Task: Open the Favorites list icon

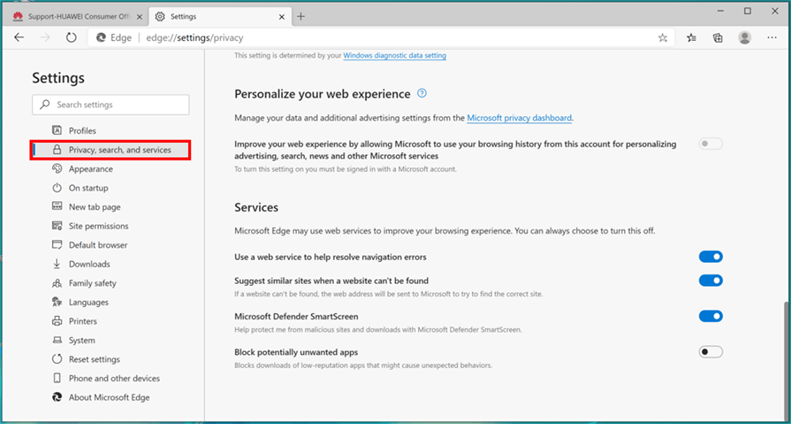Action: coord(692,38)
